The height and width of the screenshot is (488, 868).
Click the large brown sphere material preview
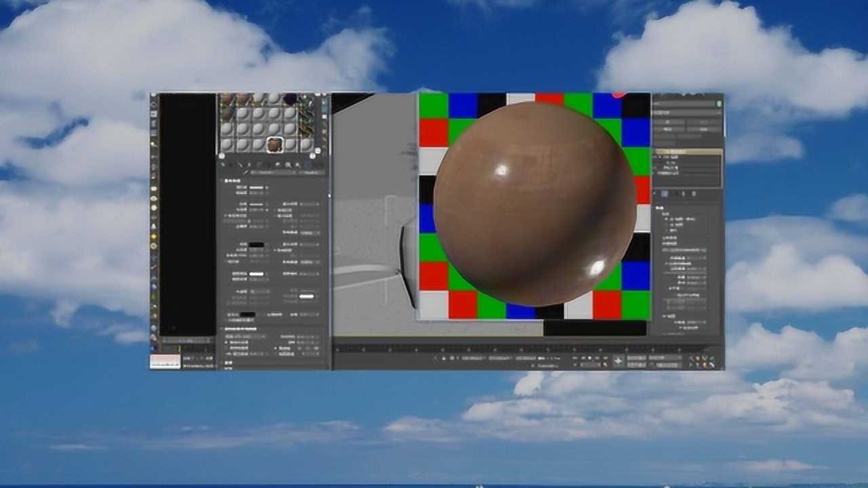[x=534, y=203]
